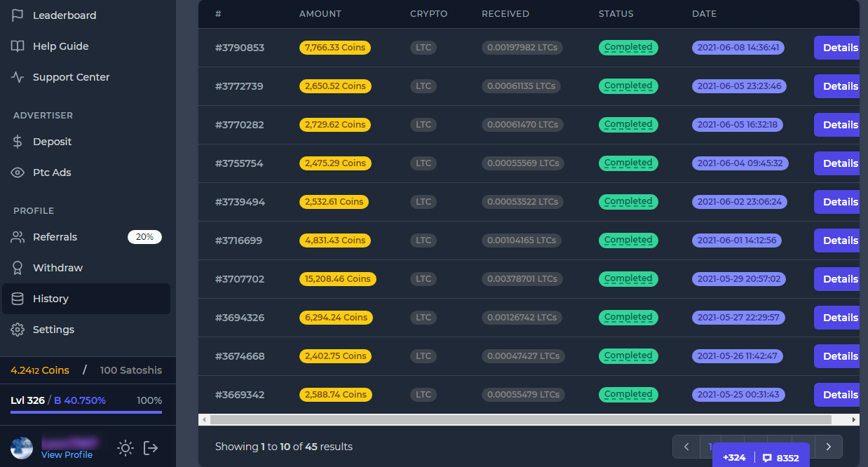
Task: Click the Settings gear icon
Action: 18,330
